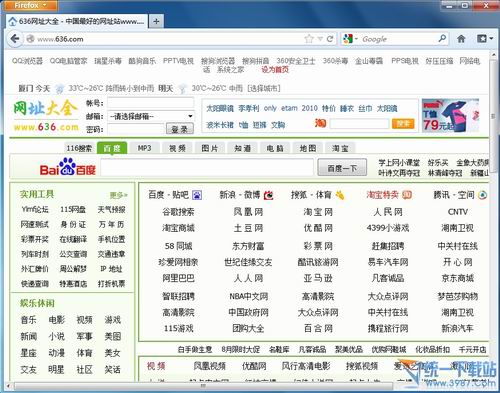Select the 636网址大全 browser tab
500x393 pixels.
pos(77,22)
